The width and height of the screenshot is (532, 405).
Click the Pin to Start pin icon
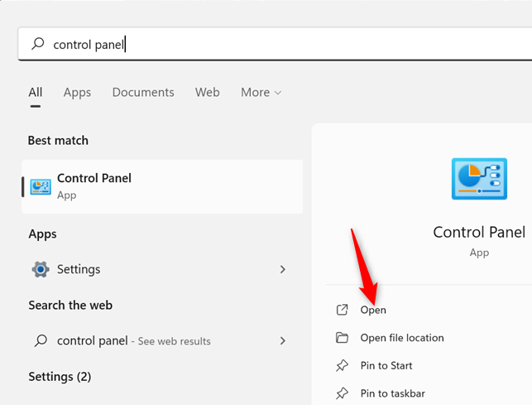[x=342, y=365]
